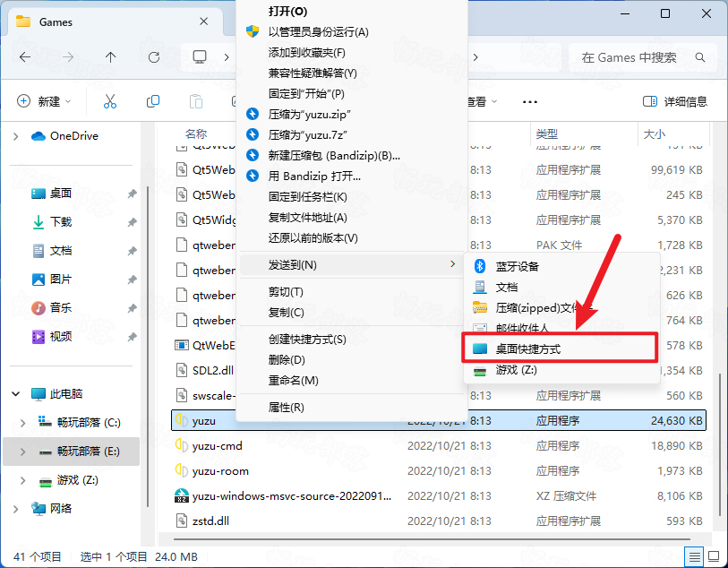728x568 pixels.
Task: Select the swscale file row
Action: [x=439, y=395]
